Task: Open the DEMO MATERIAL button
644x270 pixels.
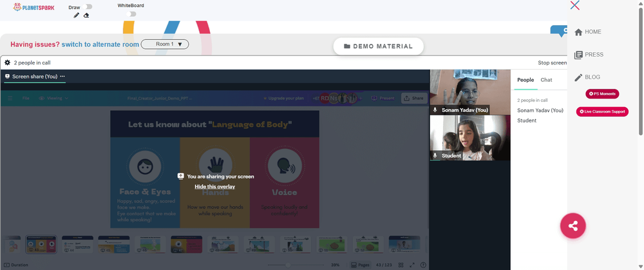Action: pyautogui.click(x=378, y=46)
